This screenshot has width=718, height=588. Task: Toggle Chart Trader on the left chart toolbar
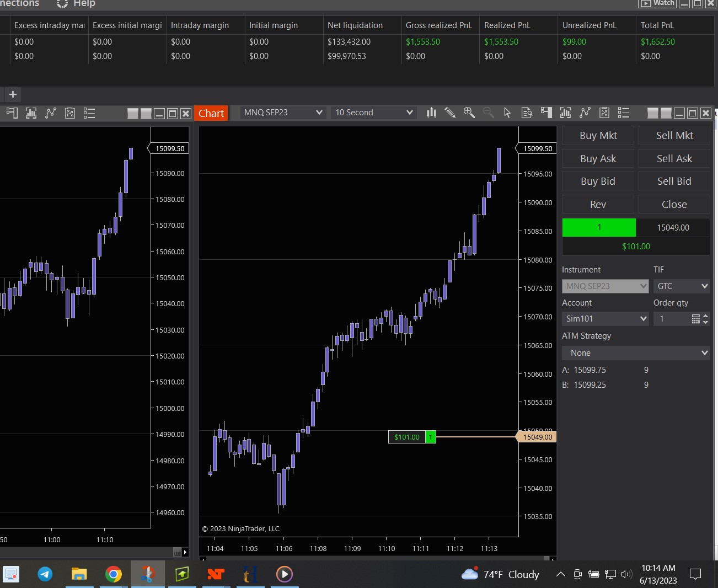(12, 113)
